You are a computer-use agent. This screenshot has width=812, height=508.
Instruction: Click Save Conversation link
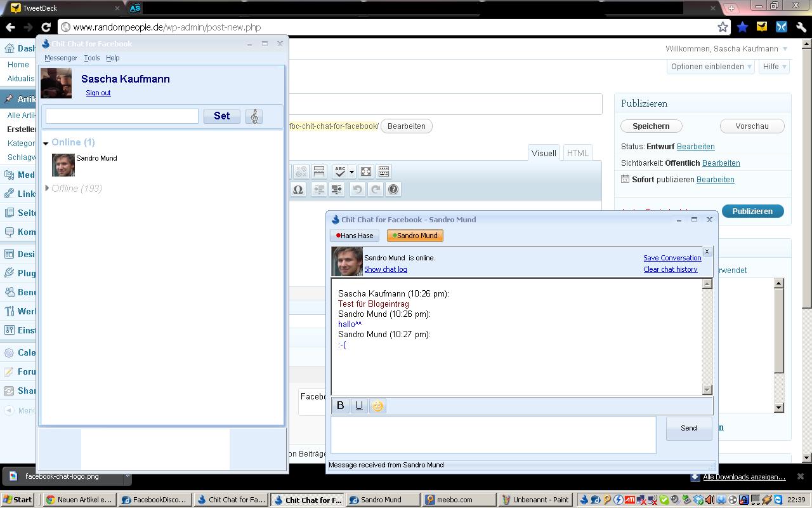672,258
